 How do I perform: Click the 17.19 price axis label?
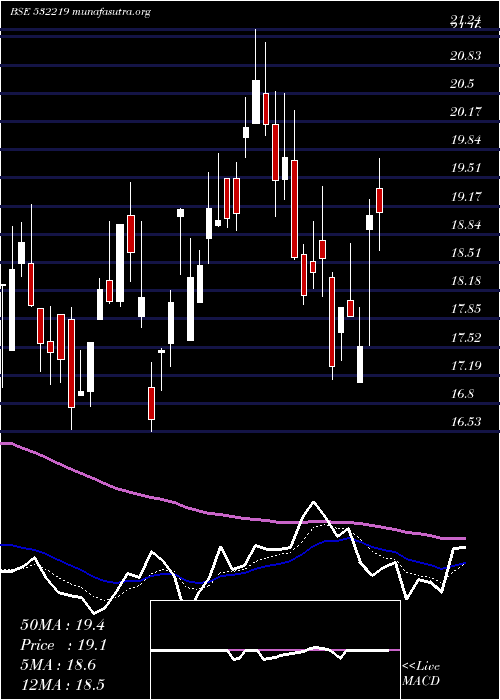coord(466,366)
